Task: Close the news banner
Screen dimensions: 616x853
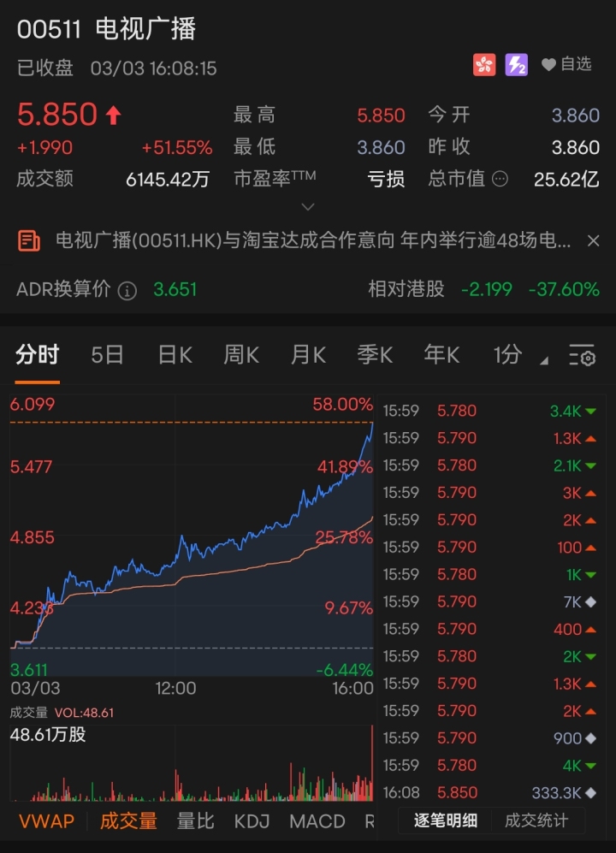Action: click(593, 241)
